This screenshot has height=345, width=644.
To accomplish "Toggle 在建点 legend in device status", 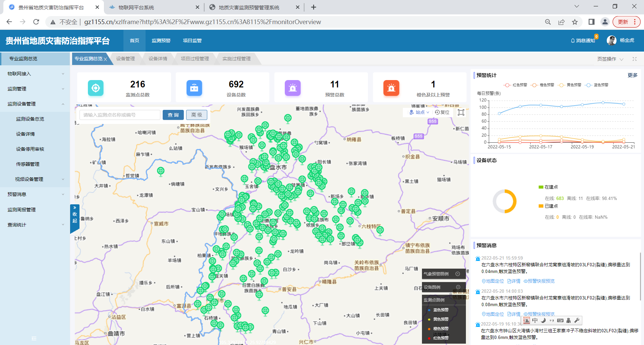I will point(548,187).
